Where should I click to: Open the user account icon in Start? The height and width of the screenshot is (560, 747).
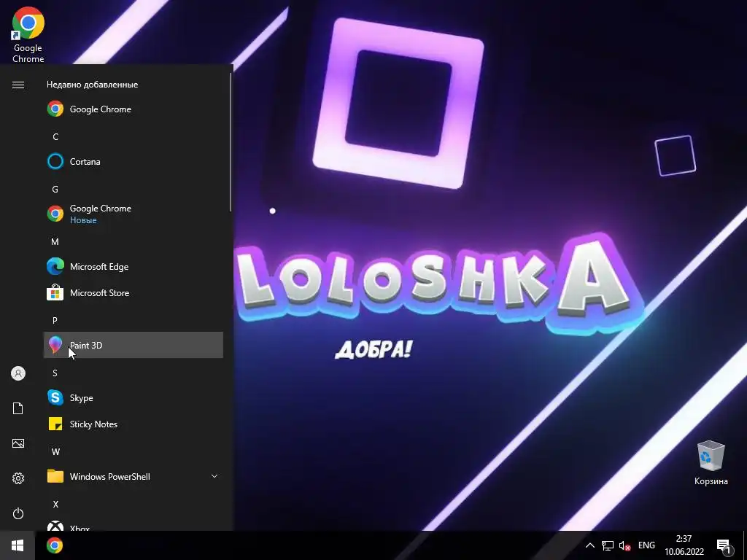tap(18, 373)
